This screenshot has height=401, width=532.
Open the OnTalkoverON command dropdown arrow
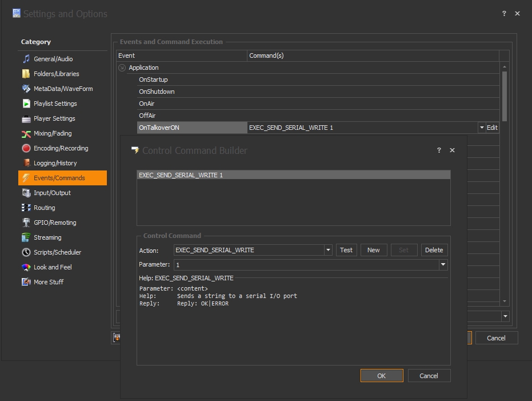(481, 128)
